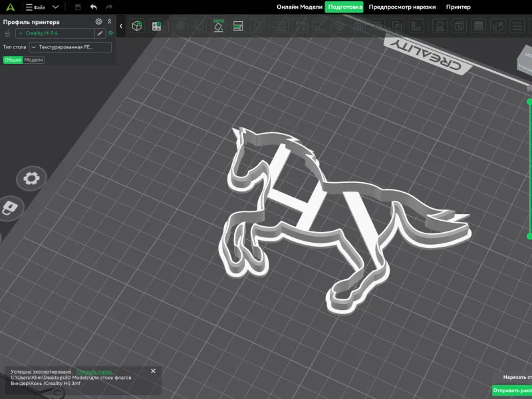The image size is (532, 399).
Task: Click the green Creality Print logo
Action: 11,7
